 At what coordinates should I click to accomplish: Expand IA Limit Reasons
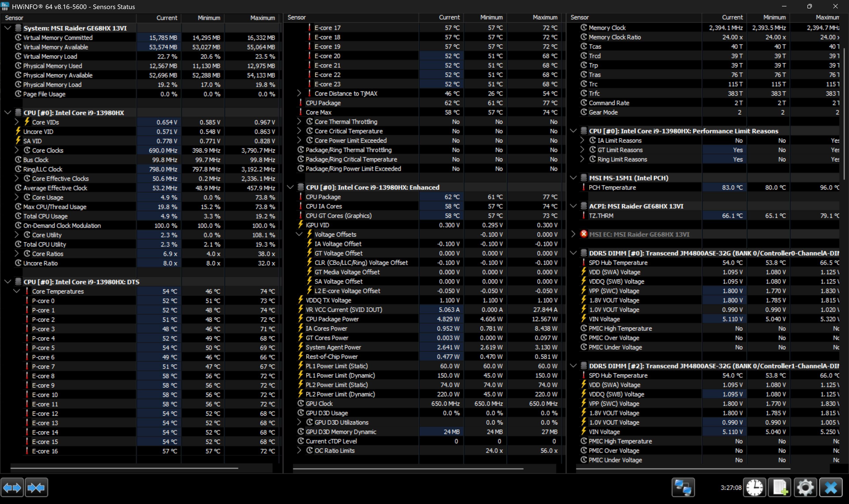click(582, 140)
